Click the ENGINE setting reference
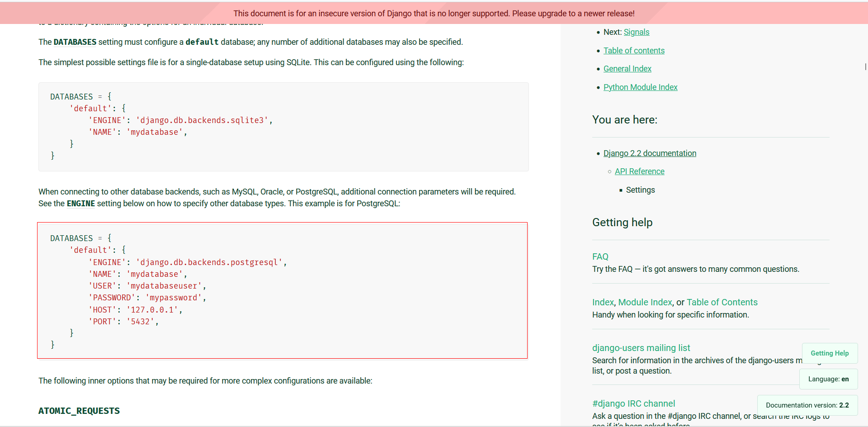The height and width of the screenshot is (427, 868). tap(81, 204)
